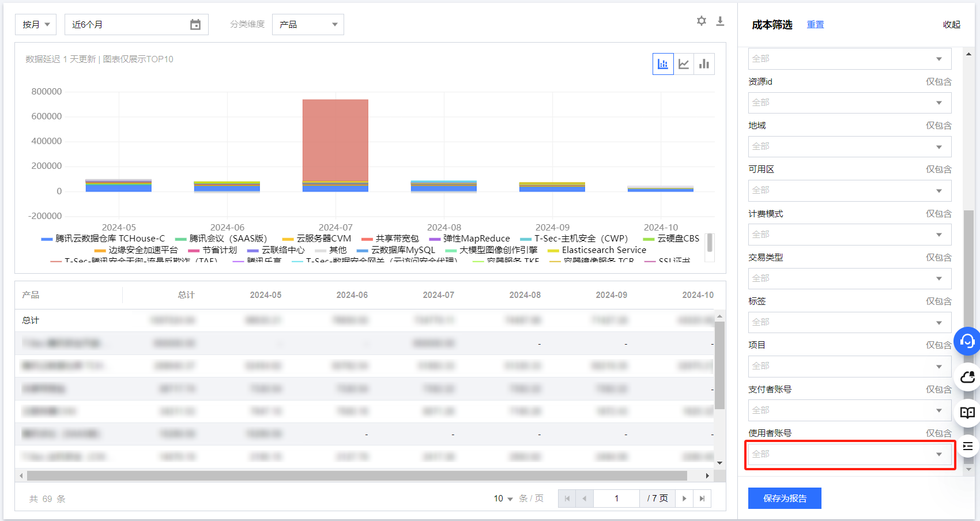Image resolution: width=980 pixels, height=521 pixels.
Task: Expand the 可用区 filter dropdown
Action: click(x=850, y=190)
